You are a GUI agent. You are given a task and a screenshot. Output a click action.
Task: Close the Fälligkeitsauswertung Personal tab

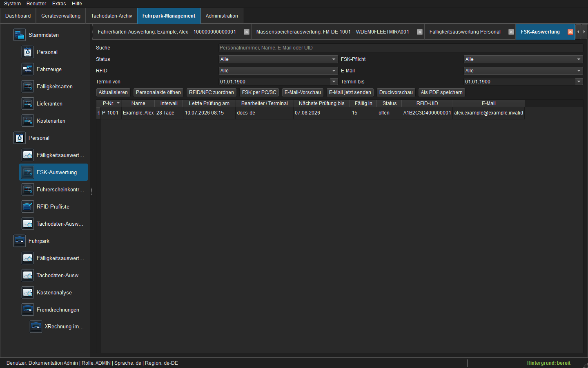tap(511, 32)
